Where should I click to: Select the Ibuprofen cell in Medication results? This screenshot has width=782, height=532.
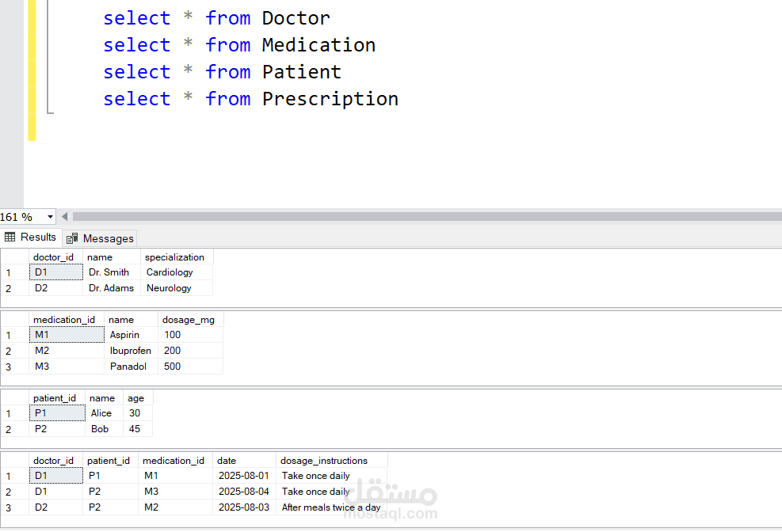[x=132, y=351]
